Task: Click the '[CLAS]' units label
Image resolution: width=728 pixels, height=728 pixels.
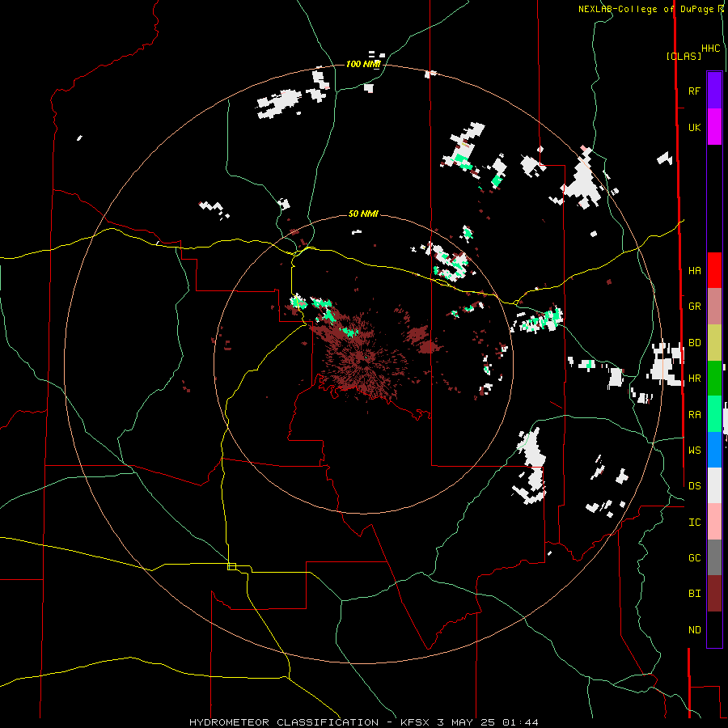Action: 684,56
